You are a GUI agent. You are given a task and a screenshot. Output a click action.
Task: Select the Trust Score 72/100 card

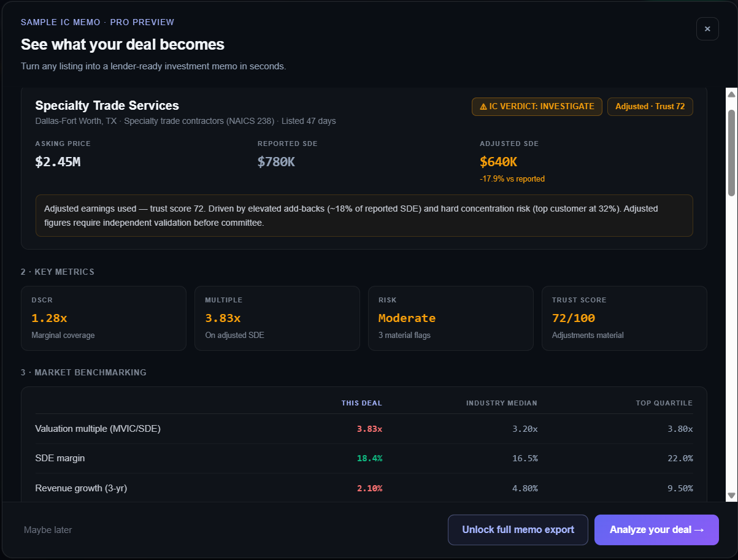coord(625,318)
